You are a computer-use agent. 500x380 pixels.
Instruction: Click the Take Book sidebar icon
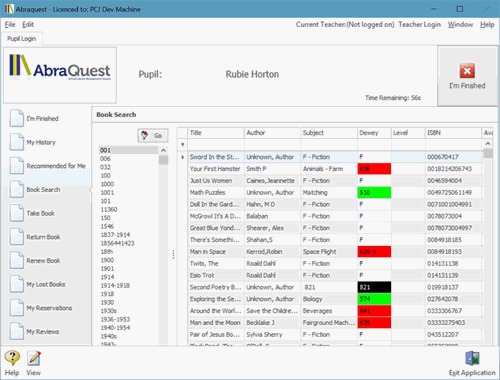point(16,213)
